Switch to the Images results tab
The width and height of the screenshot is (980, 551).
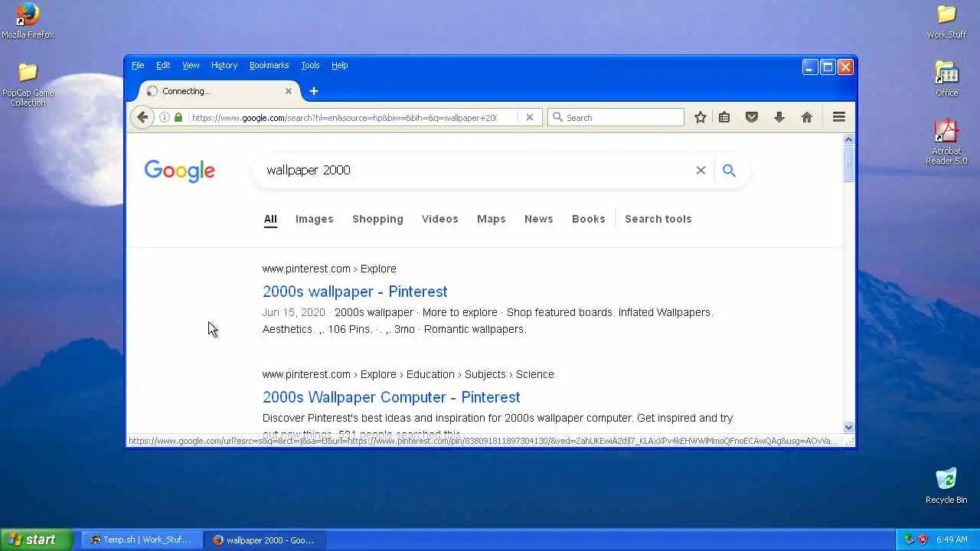315,219
